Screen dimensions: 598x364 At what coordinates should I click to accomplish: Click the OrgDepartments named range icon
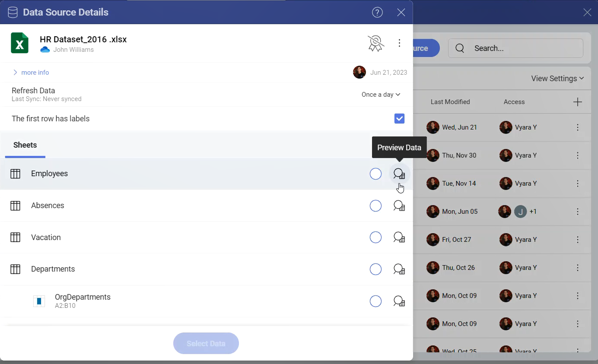(39, 301)
